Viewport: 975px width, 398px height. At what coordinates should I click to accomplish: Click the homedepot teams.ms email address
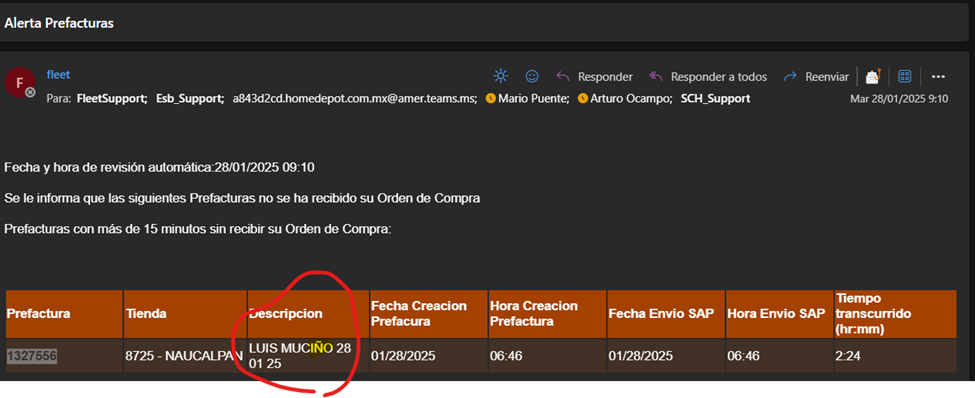[x=355, y=98]
